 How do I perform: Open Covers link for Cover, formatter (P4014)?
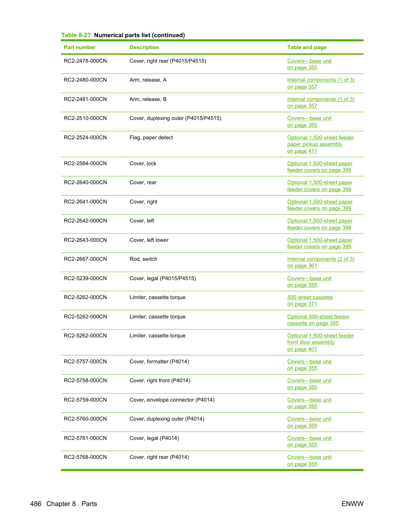(309, 365)
